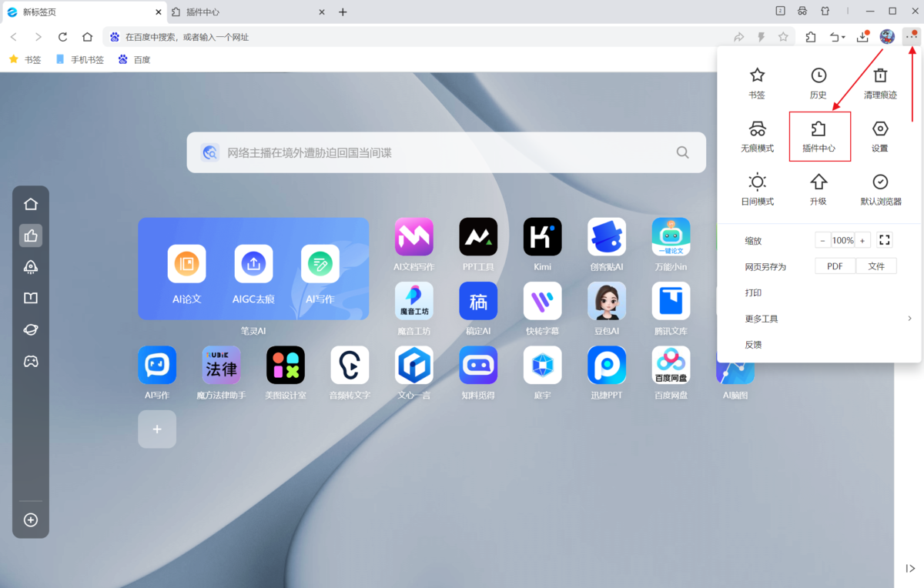Select the rocket icon in the left sidebar
Screen dimensions: 924x588
(x=30, y=266)
